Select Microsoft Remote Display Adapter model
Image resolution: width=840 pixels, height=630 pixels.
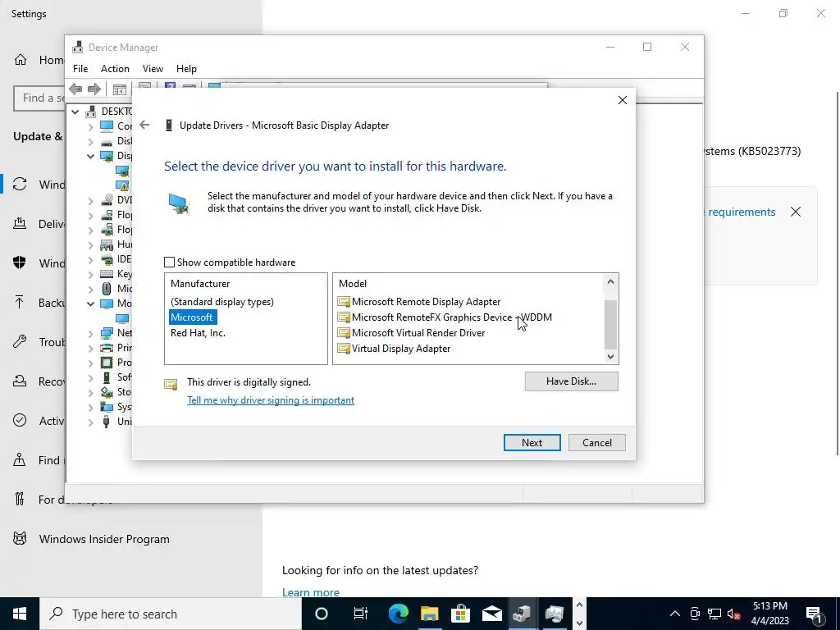426,302
